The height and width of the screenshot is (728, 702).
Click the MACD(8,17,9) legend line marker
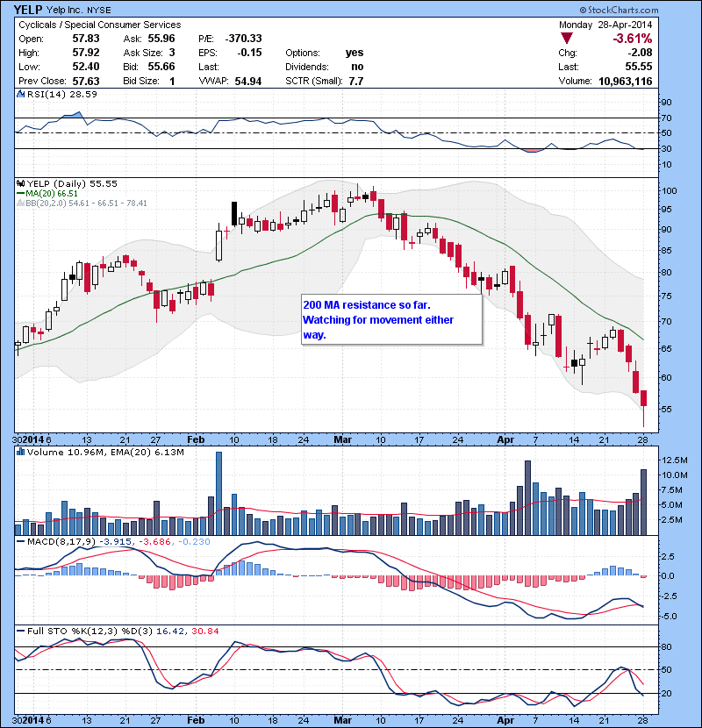pos(20,541)
